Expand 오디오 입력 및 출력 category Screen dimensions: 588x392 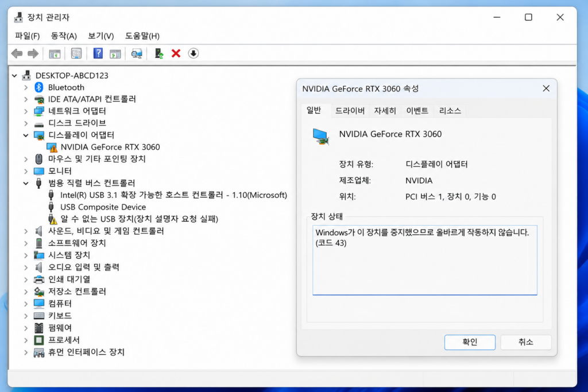click(26, 267)
